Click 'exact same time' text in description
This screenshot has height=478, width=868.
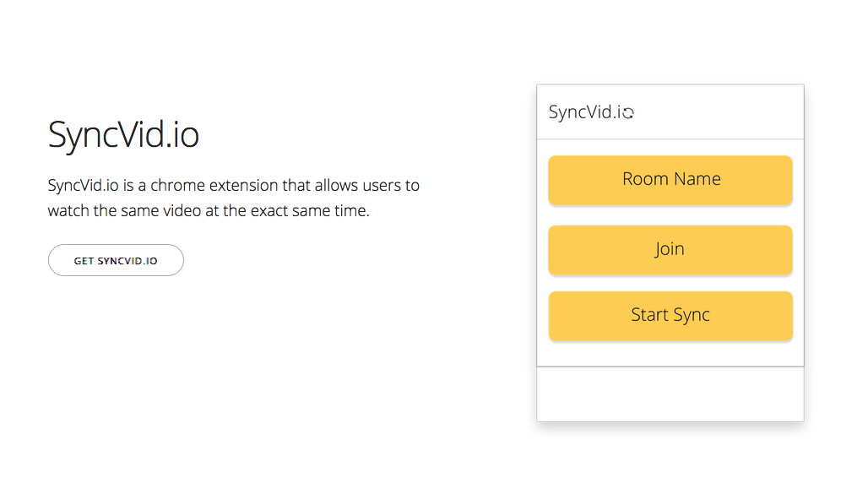309,210
